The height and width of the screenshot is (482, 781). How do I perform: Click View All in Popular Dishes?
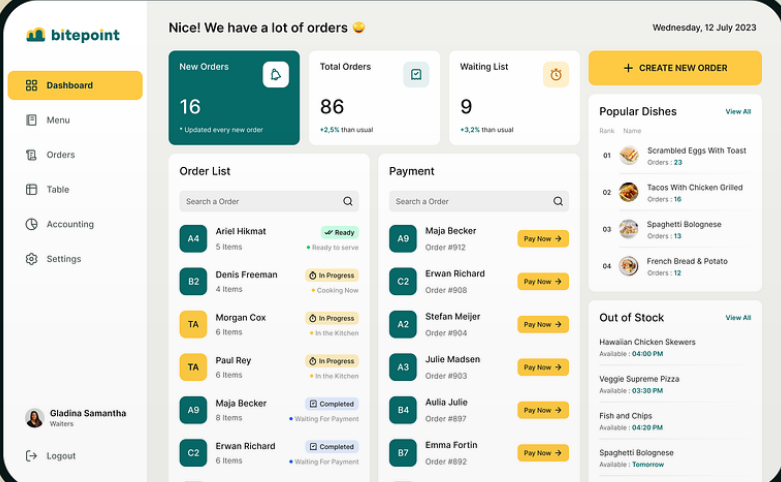738,112
